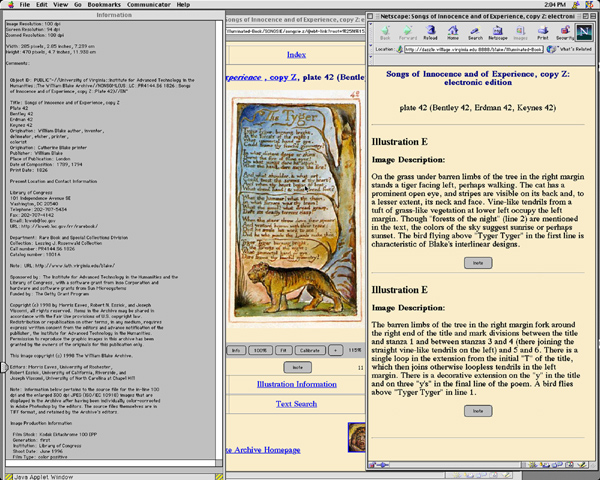Click the Information window title bar
Viewport: 600px width, 480px height.
click(114, 15)
